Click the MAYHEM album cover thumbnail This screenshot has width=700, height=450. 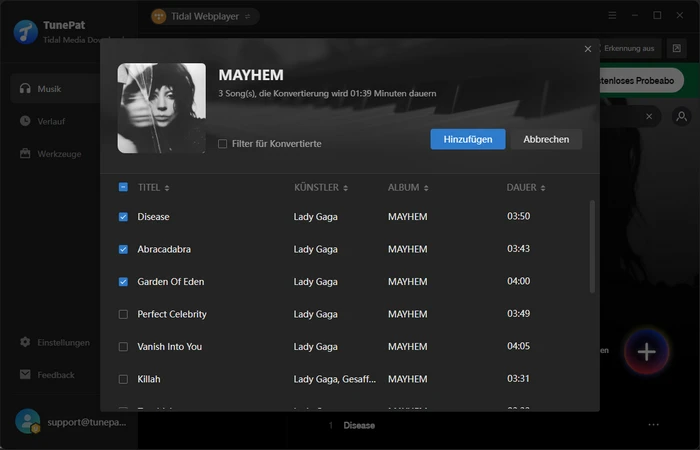coord(162,108)
